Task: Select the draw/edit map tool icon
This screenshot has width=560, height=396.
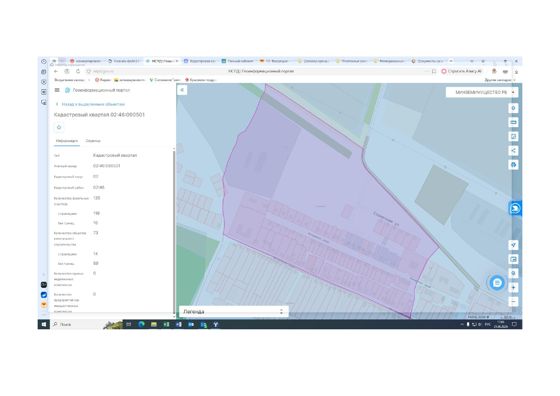Action: pyautogui.click(x=513, y=136)
